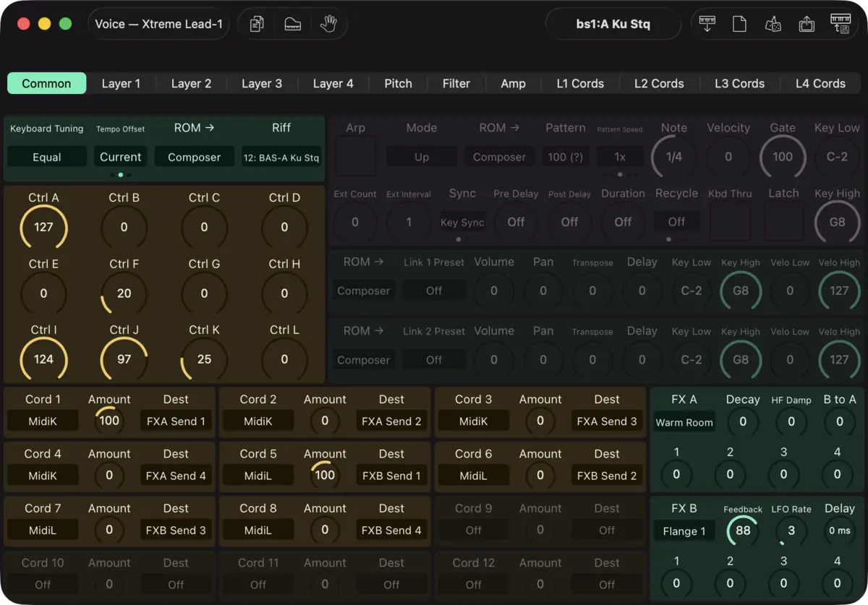Toggle the Arp enable box
The height and width of the screenshot is (605, 868).
pos(355,156)
